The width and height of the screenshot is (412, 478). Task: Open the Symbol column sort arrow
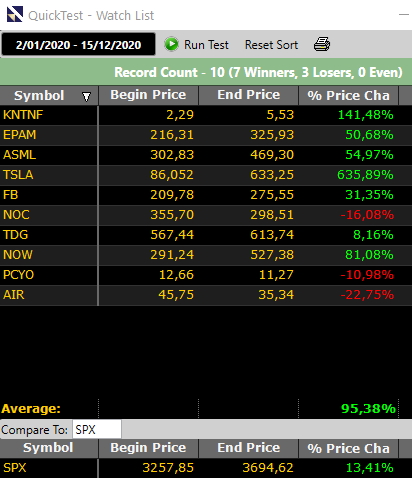86,97
